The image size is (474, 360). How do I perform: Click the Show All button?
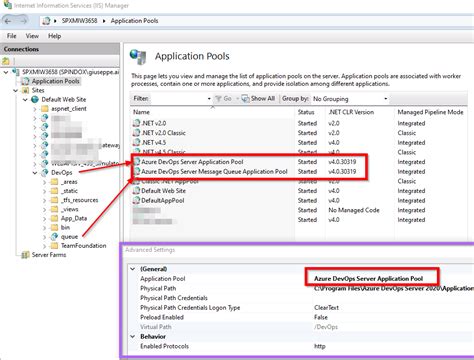pos(258,99)
